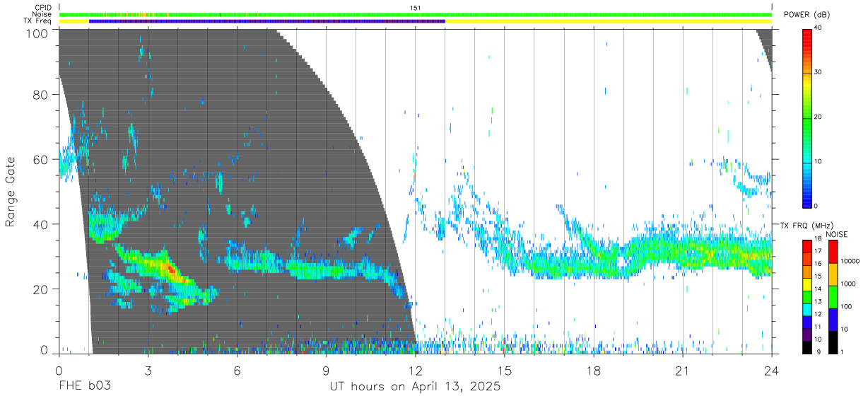
Task: Click the 14 MHz frequency legend label
Action: 818,289
